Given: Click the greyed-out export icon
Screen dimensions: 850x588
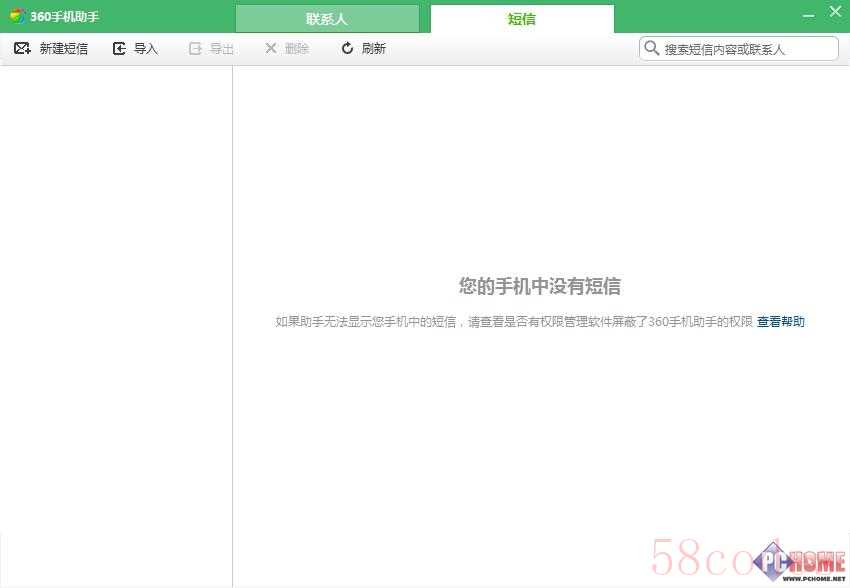Looking at the screenshot, I should [195, 49].
